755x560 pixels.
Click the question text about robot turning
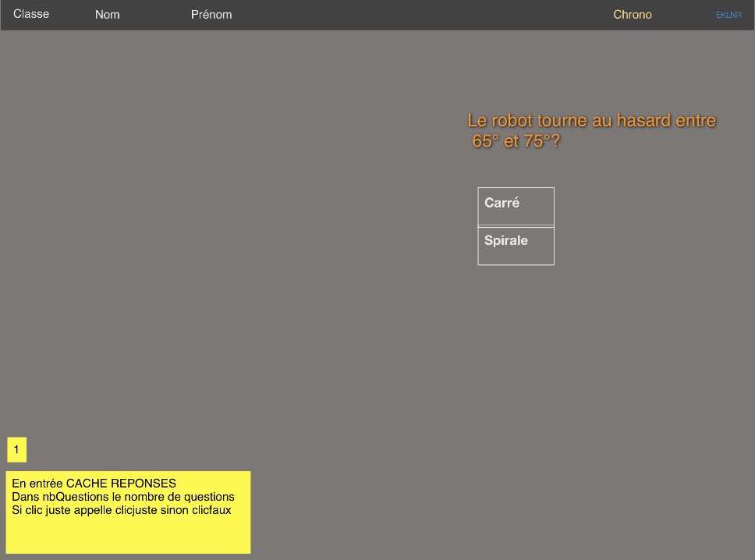(x=592, y=130)
